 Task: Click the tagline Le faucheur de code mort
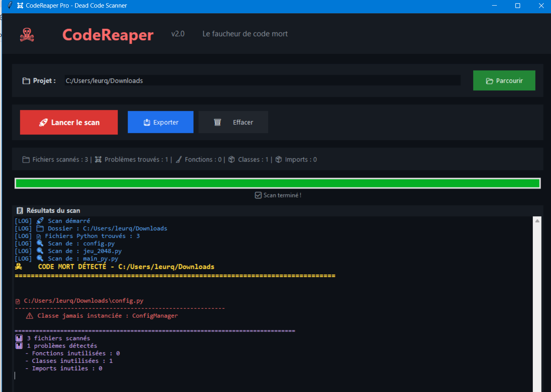click(x=245, y=34)
